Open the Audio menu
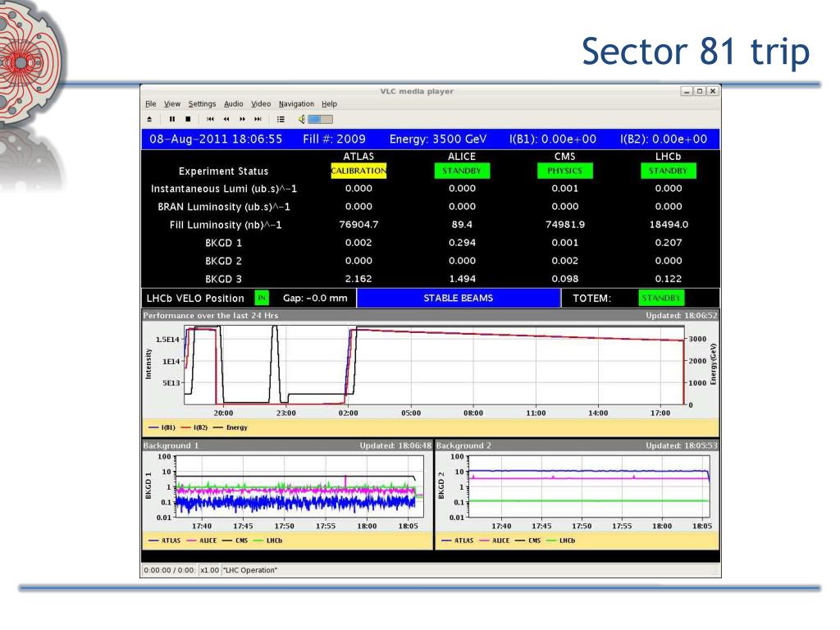This screenshot has width=840, height=630. pos(233,104)
